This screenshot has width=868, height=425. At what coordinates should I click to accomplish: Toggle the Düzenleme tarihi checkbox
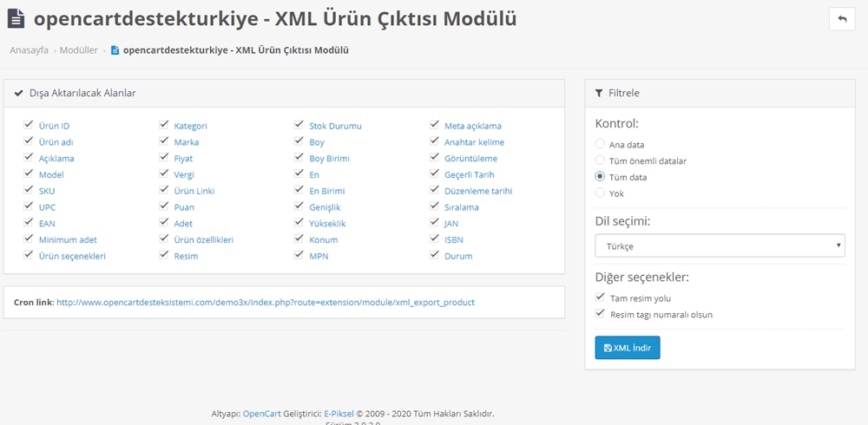click(x=435, y=190)
